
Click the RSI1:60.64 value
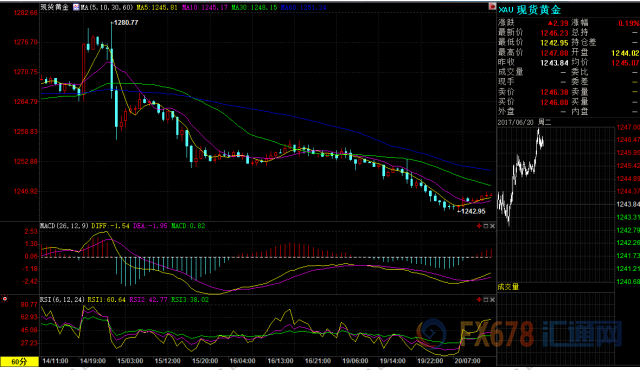coord(107,300)
